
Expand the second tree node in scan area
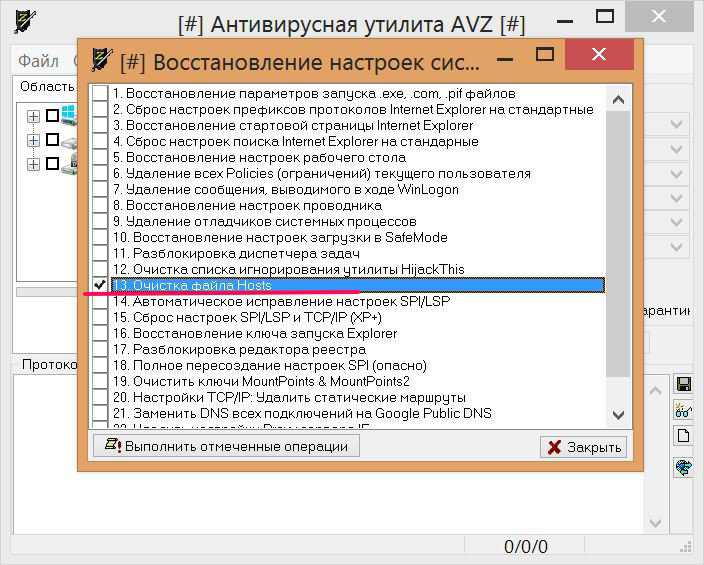[33, 141]
